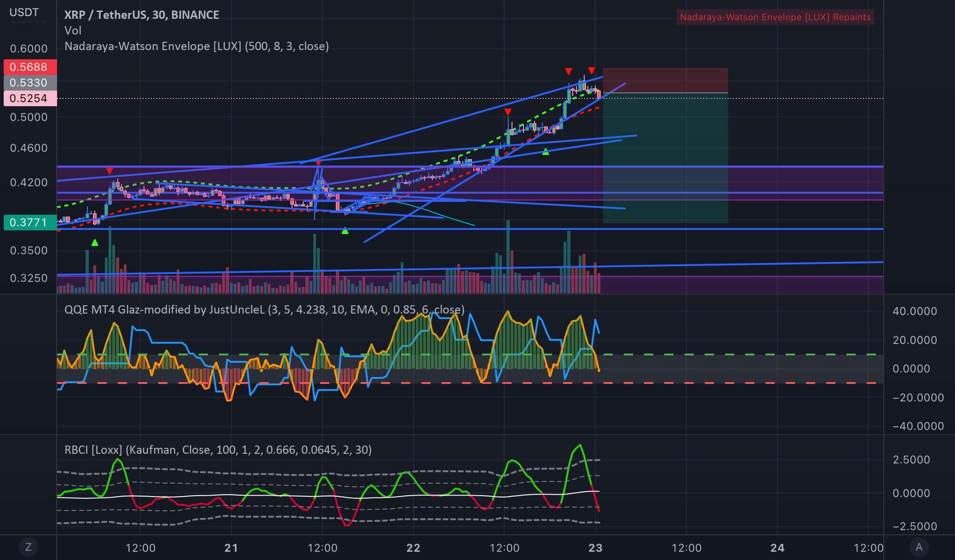Click the pink 0.5254 current price label
This screenshot has height=560, width=955.
tap(30, 98)
